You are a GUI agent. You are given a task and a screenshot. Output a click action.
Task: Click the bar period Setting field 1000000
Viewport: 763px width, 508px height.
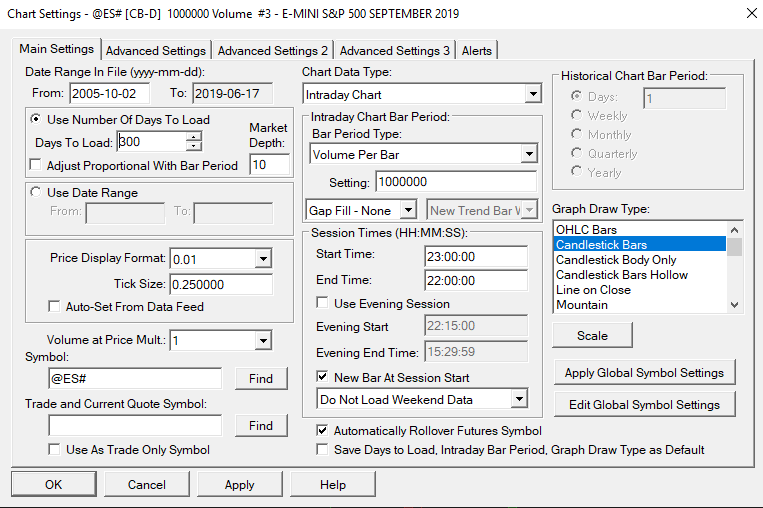[456, 182]
